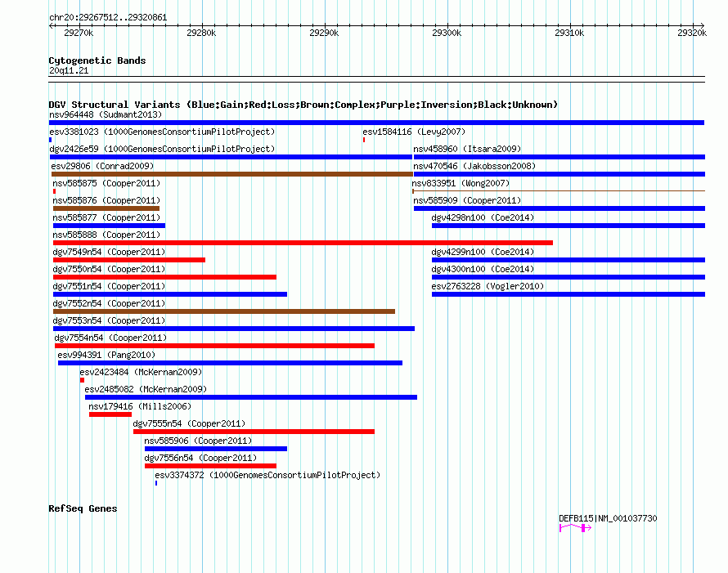Open esv3381023 (1000GenomesConsortiumPilotProject) variant

tap(162, 132)
